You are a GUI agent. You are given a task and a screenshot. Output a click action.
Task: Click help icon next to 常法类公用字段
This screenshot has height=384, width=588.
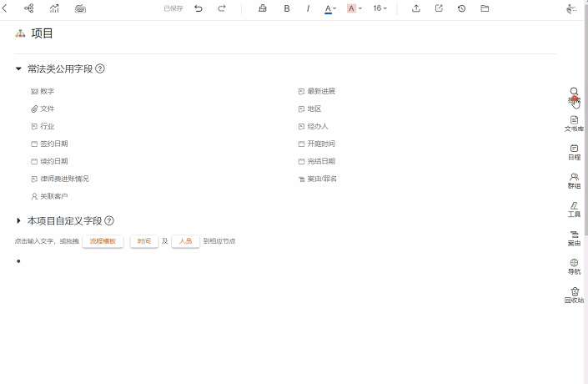tap(100, 68)
